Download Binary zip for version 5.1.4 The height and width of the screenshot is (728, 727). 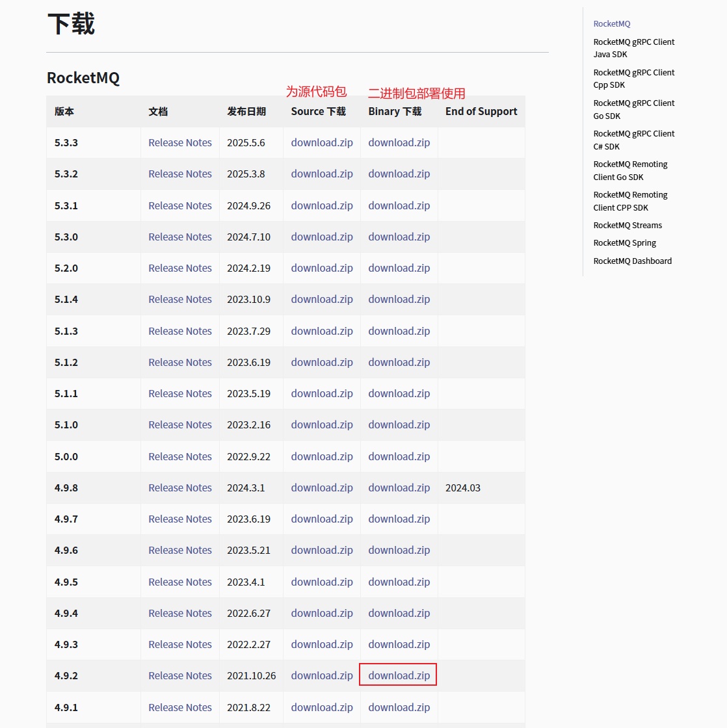coord(399,300)
